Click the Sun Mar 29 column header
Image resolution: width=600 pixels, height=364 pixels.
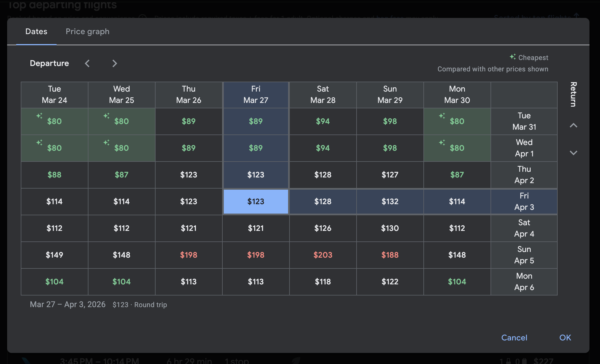pyautogui.click(x=390, y=95)
